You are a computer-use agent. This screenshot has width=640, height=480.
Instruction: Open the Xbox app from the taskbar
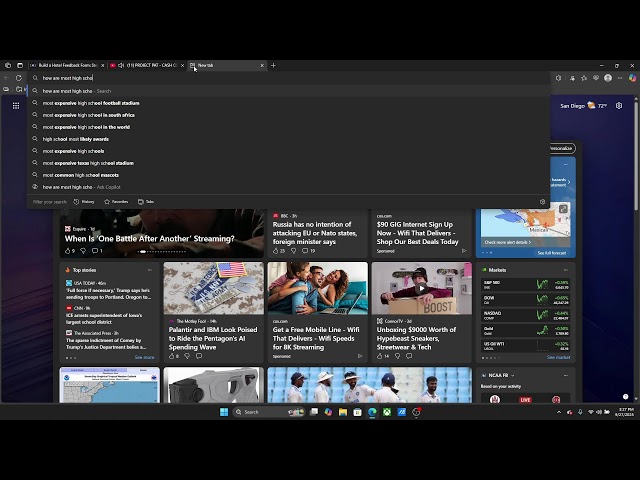(x=387, y=412)
